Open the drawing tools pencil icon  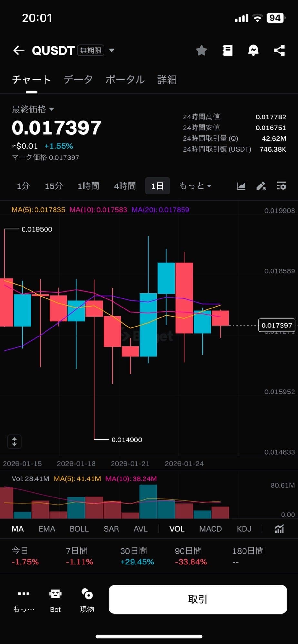pyautogui.click(x=261, y=186)
